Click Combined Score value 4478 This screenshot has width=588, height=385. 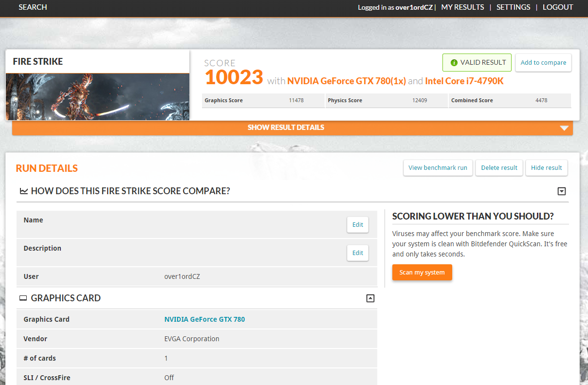[x=541, y=100]
